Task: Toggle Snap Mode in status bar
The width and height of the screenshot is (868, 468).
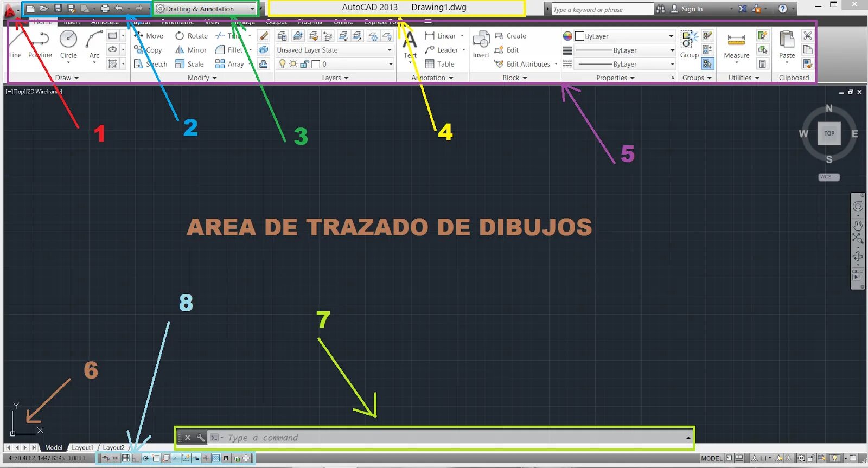Action: pyautogui.click(x=116, y=458)
